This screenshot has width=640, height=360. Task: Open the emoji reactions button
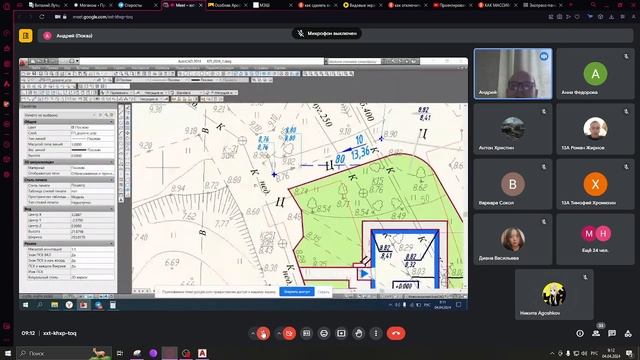324,333
